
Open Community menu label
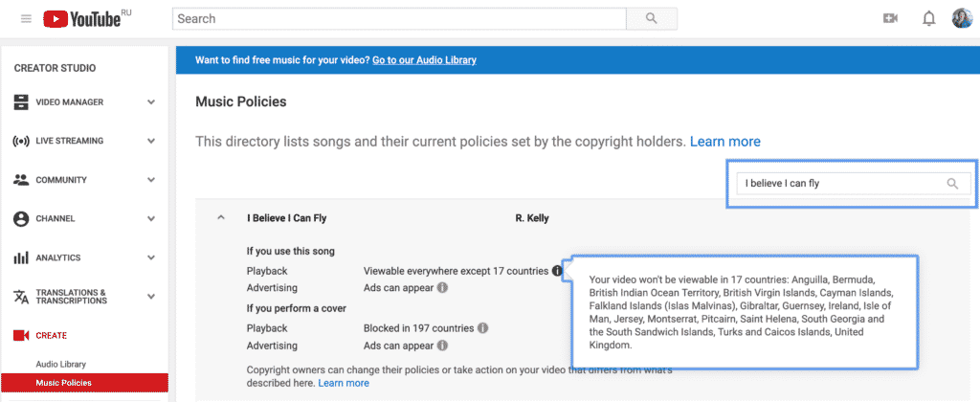(x=61, y=180)
